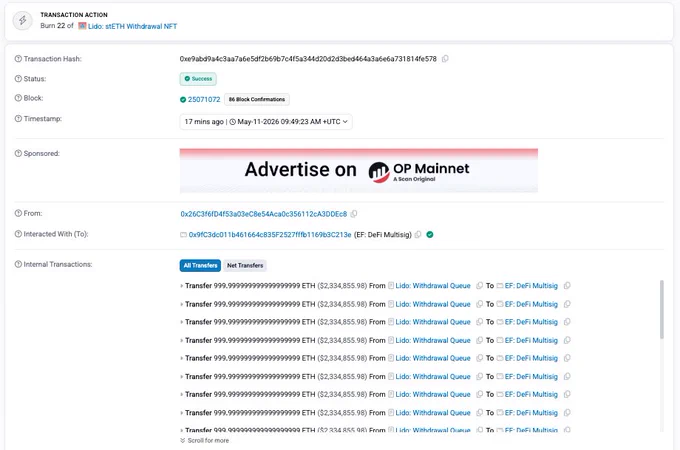
Task: Copy EF: DeFi Multisig address in fourth transfer row
Action: tap(567, 340)
